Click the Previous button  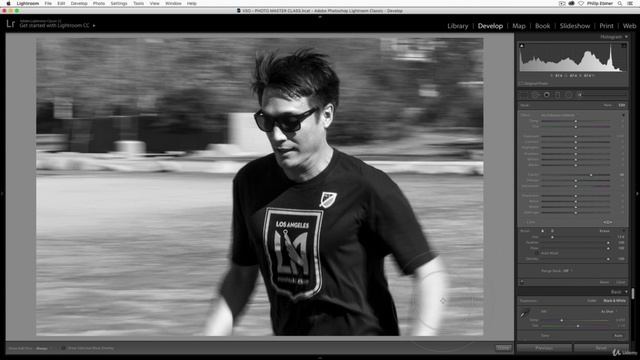[x=544, y=348]
